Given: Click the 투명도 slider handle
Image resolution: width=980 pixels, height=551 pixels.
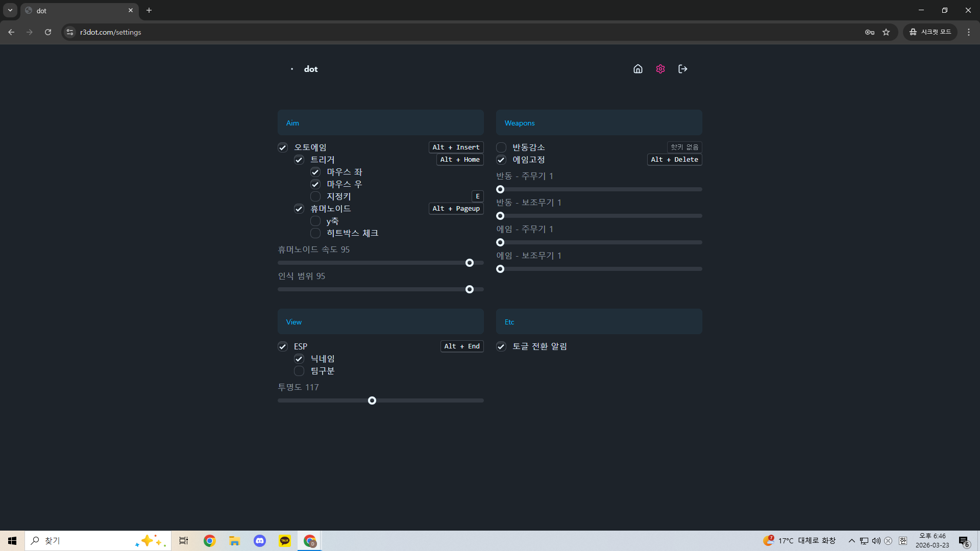Looking at the screenshot, I should pyautogui.click(x=372, y=400).
